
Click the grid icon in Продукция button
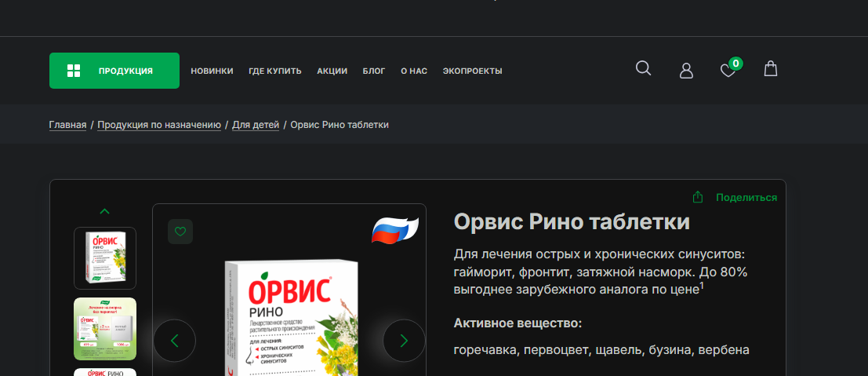click(74, 71)
